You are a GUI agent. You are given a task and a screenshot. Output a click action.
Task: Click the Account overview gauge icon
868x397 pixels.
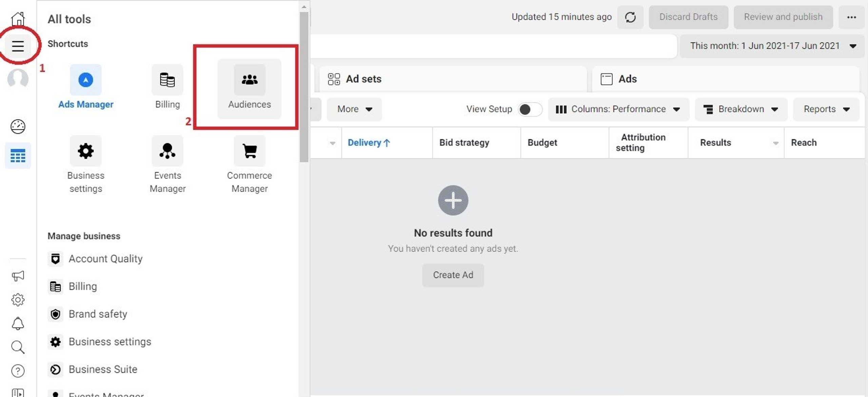click(x=18, y=127)
